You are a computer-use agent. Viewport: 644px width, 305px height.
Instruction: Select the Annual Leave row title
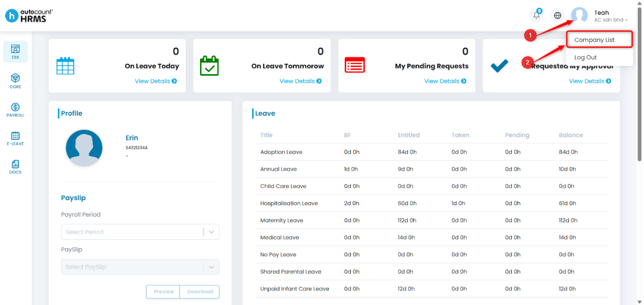(x=278, y=169)
